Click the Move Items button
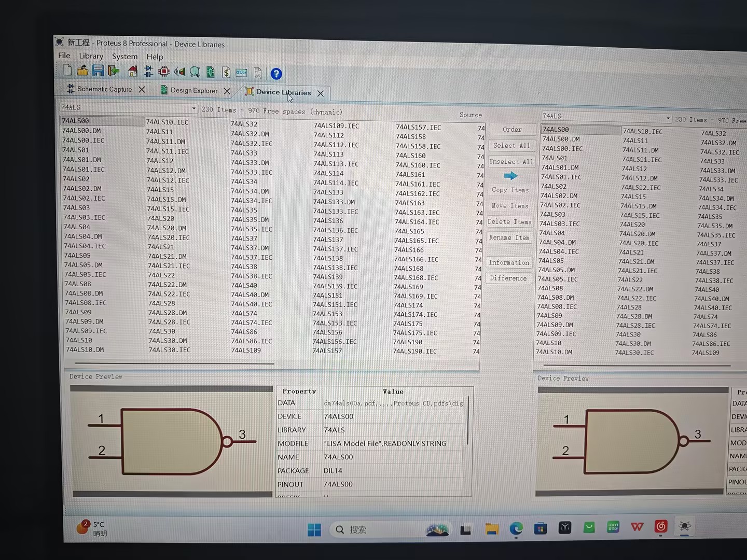The image size is (747, 560). tap(510, 206)
